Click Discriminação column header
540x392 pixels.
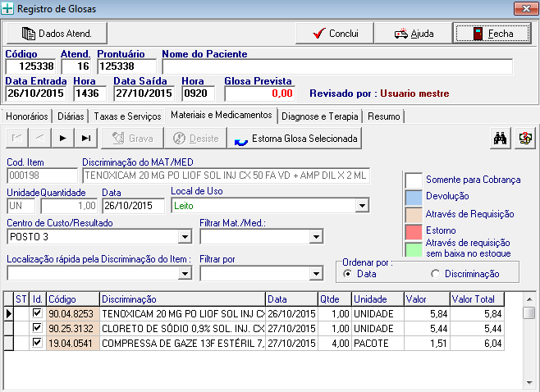tap(182, 299)
